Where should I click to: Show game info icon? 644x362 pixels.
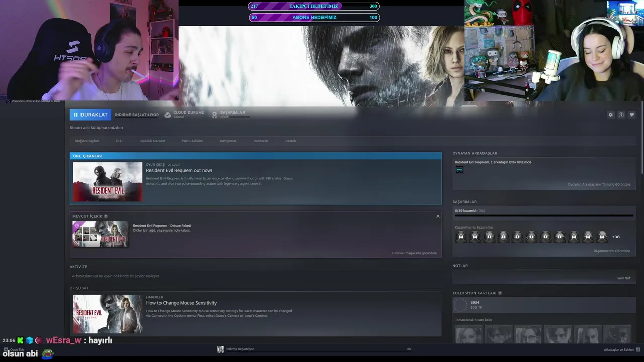(621, 115)
